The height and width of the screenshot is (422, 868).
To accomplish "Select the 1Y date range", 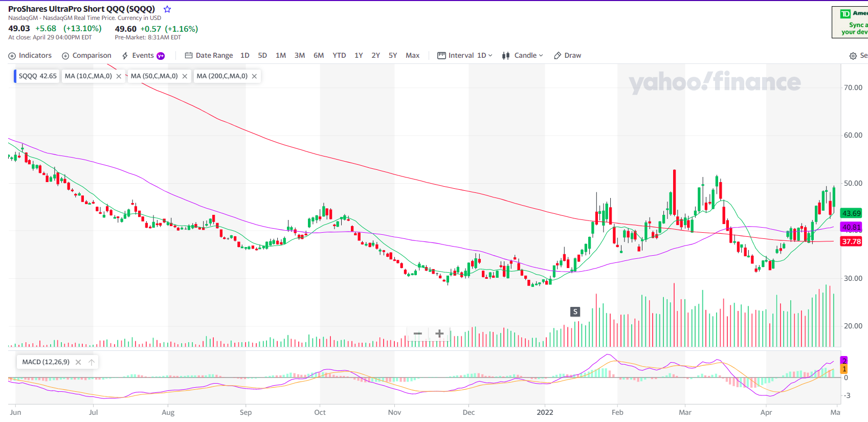I will [359, 55].
